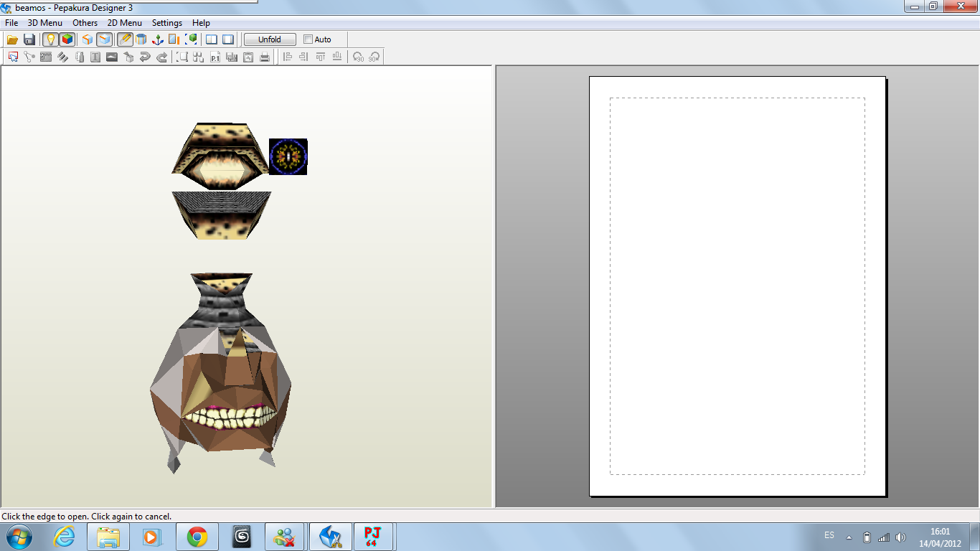Click the blue cylinder box icon

click(141, 39)
